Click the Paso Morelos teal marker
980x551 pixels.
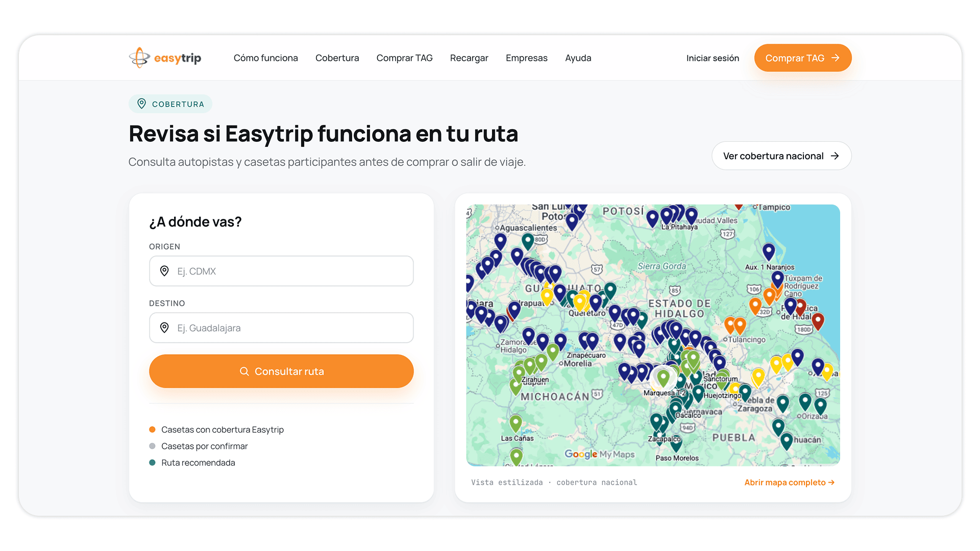[676, 443]
